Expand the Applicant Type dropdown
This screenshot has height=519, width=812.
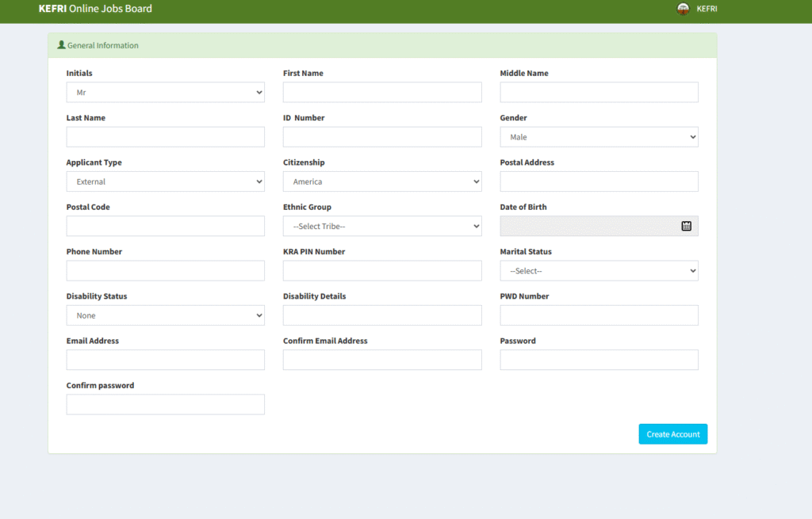165,181
